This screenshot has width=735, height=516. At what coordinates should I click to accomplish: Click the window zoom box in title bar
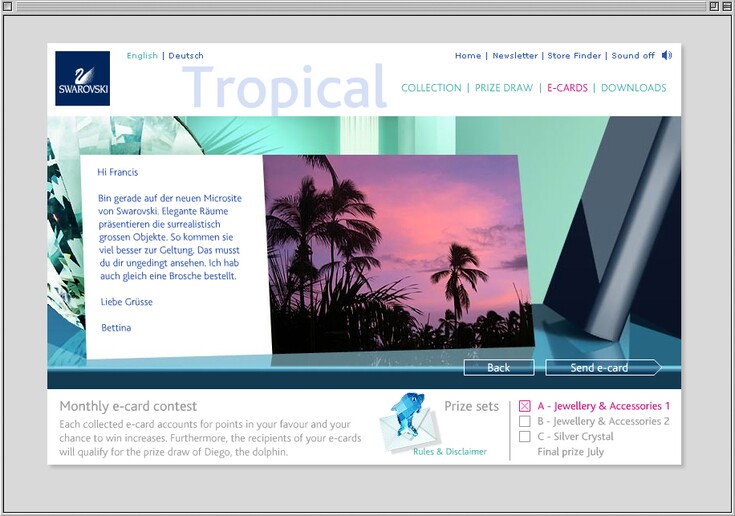pyautogui.click(x=714, y=6)
